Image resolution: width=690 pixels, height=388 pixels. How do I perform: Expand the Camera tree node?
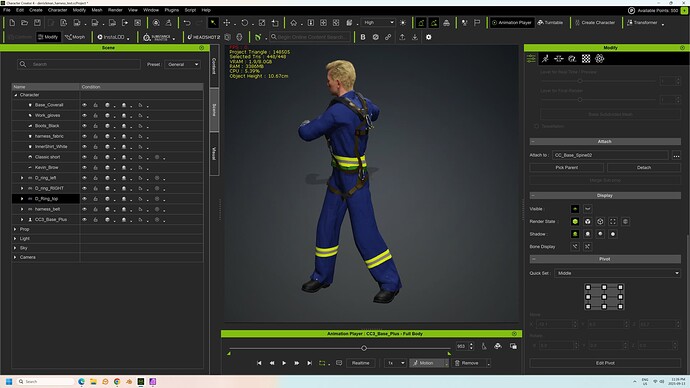pyautogui.click(x=15, y=257)
